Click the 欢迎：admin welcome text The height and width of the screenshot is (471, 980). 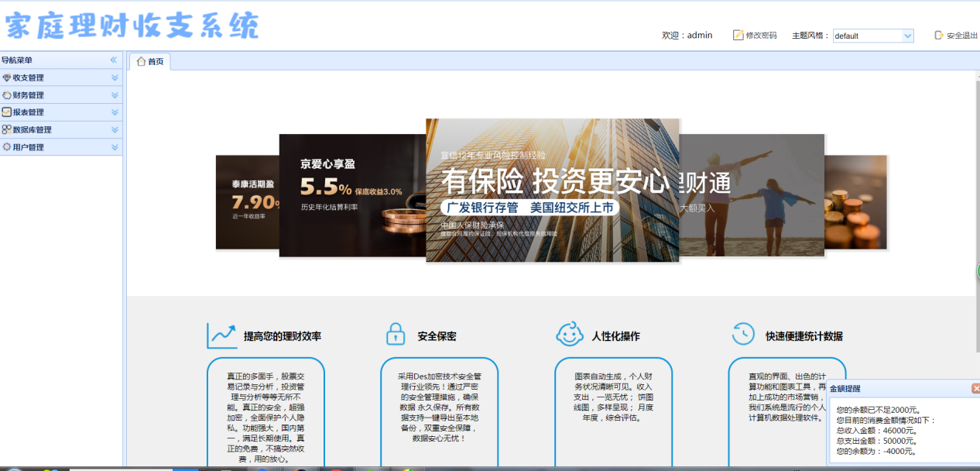[x=687, y=35]
